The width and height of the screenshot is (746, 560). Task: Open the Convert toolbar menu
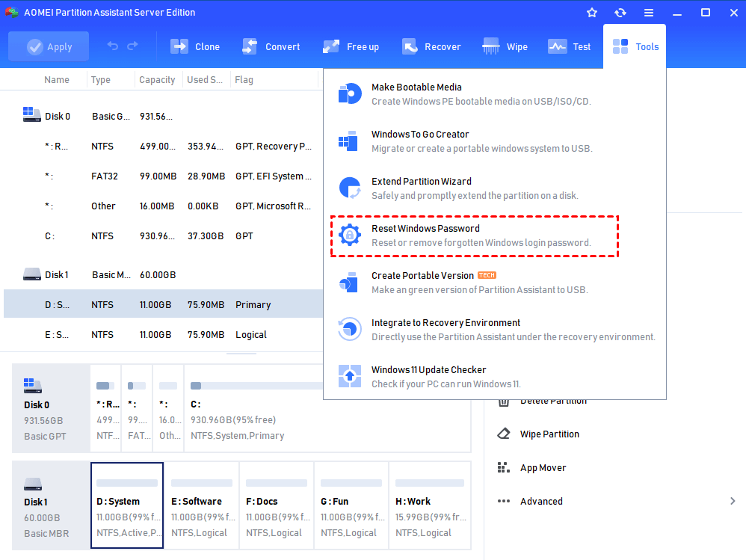pos(271,46)
